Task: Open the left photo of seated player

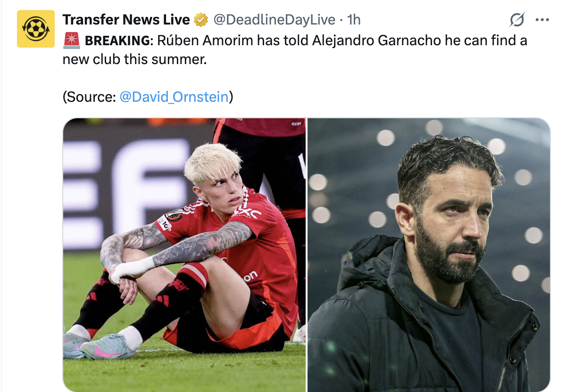Action: click(x=184, y=254)
